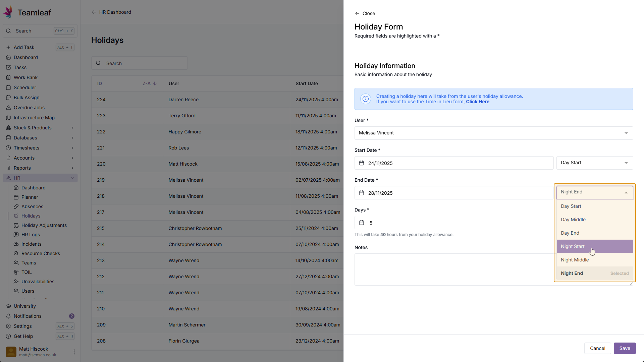Follow the Click Here link
The height and width of the screenshot is (362, 644).
[x=477, y=102]
